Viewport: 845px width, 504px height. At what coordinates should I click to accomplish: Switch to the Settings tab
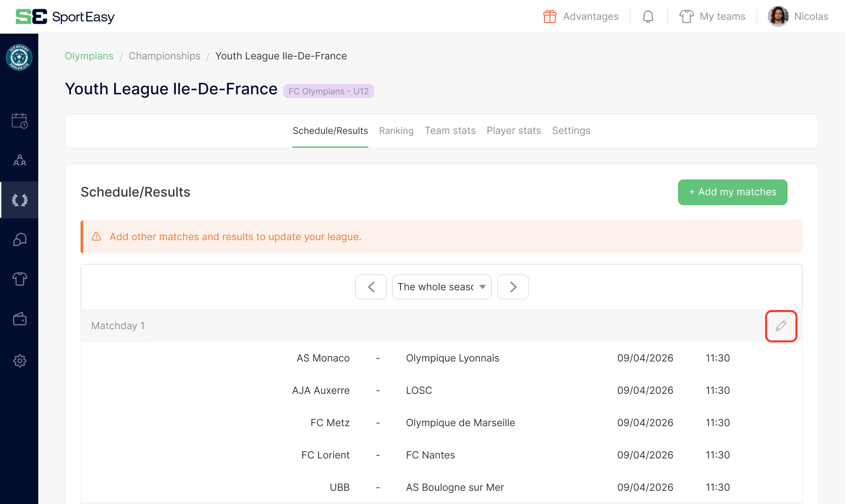point(571,131)
